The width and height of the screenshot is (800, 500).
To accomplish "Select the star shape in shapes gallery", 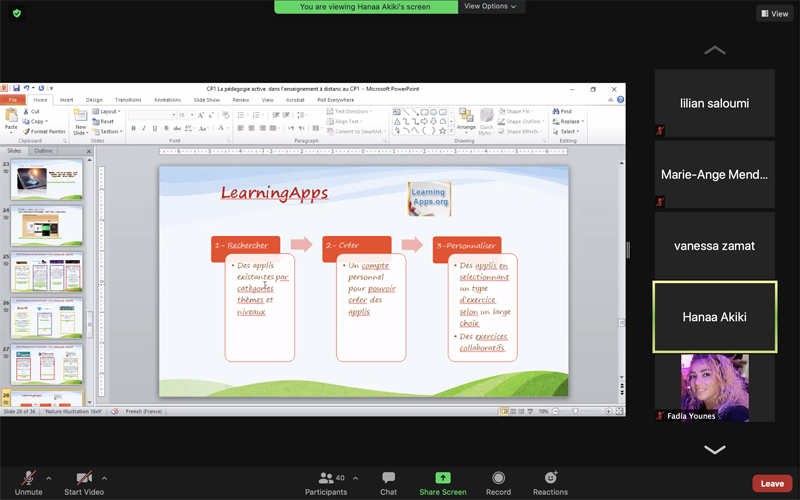I will 442,131.
